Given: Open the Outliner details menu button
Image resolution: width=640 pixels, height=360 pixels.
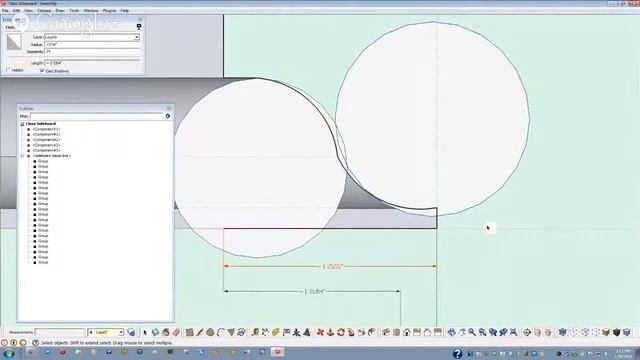Looking at the screenshot, I should (168, 116).
